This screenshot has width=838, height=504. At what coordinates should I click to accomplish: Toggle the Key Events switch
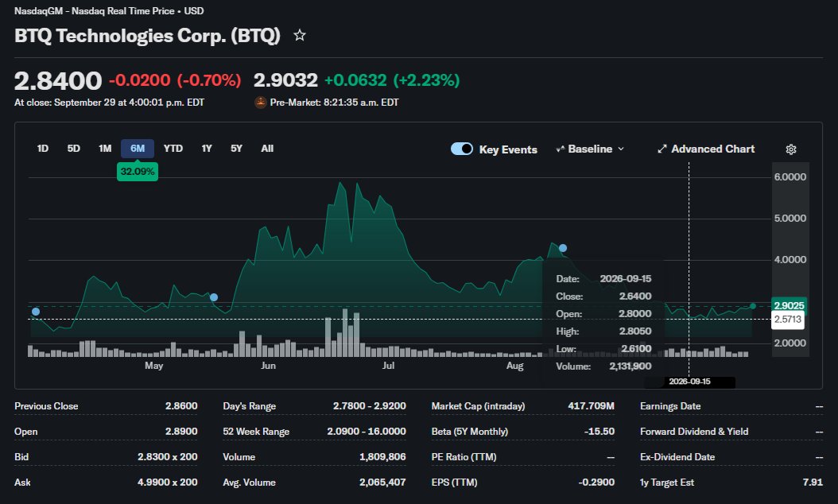tap(462, 149)
